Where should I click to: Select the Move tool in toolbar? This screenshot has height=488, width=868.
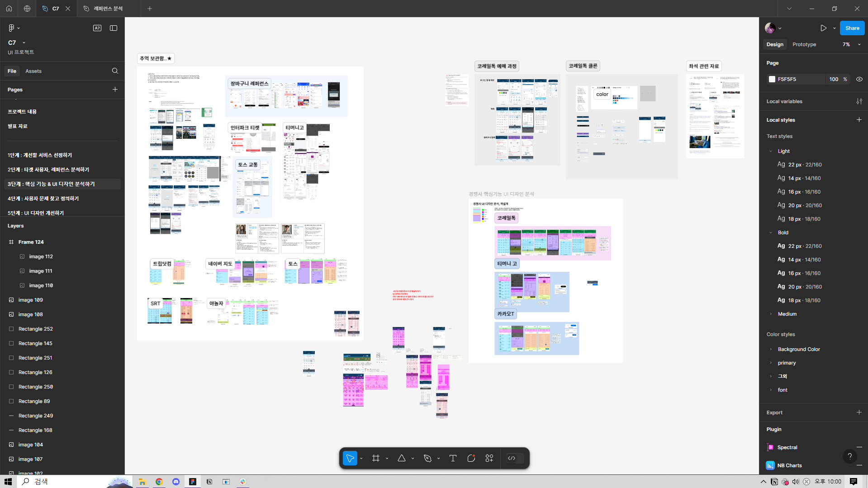point(350,458)
